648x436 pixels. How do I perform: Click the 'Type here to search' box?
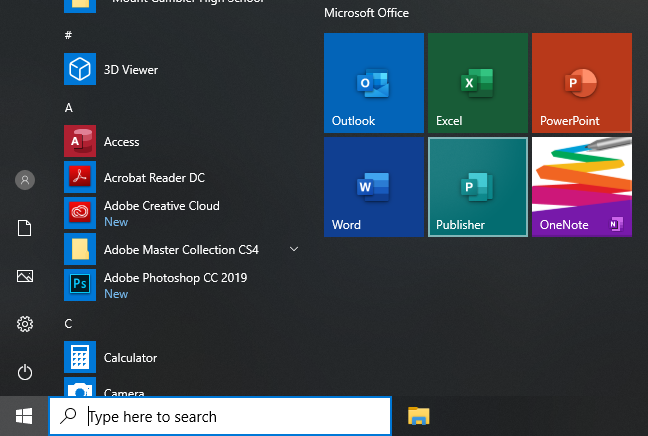220,416
